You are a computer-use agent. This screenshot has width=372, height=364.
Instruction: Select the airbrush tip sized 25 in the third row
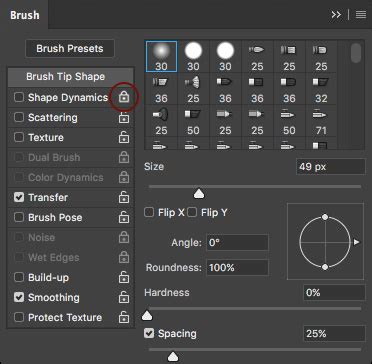coord(161,121)
